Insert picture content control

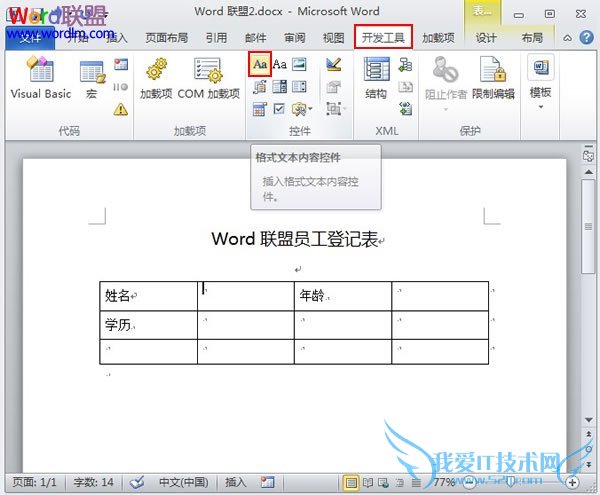[x=299, y=64]
